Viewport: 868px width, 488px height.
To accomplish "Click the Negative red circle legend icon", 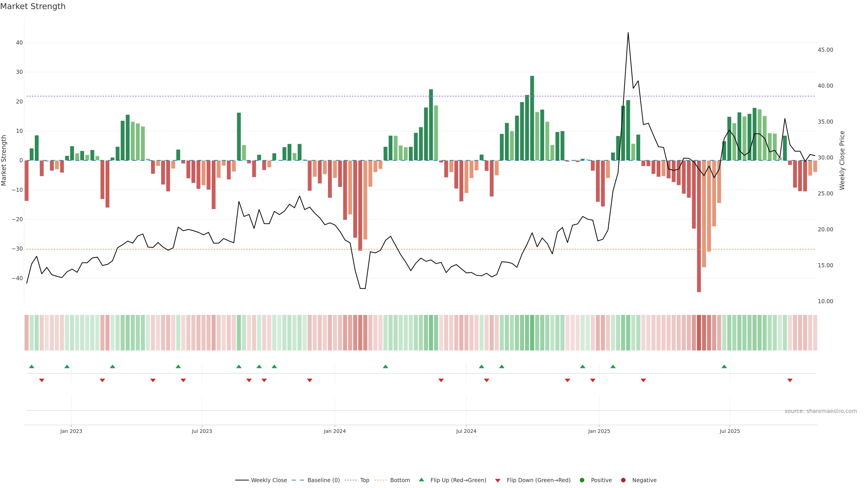I will 623,480.
